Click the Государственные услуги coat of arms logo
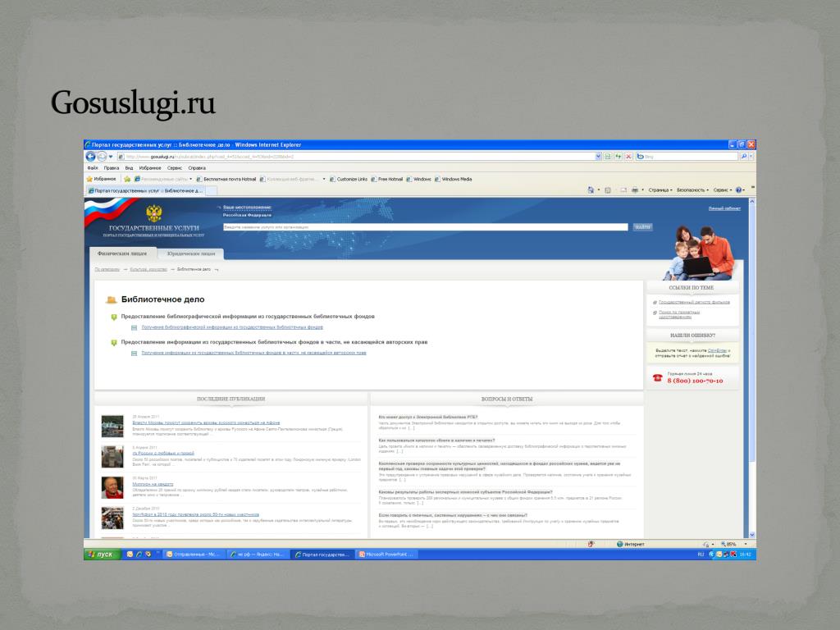This screenshot has height=630, width=840. pos(153,213)
